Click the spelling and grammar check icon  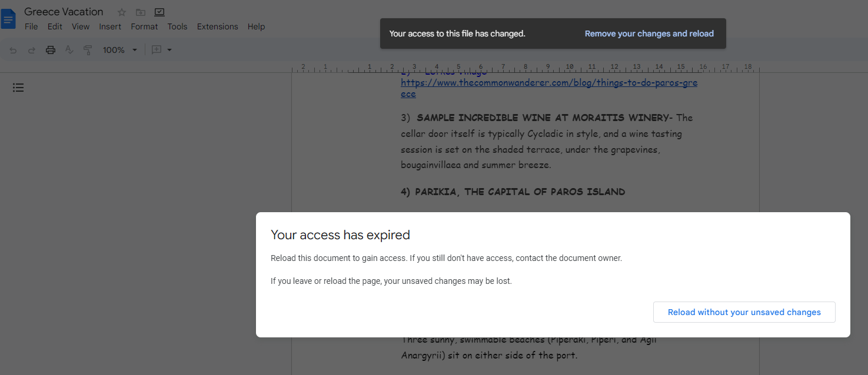point(69,50)
